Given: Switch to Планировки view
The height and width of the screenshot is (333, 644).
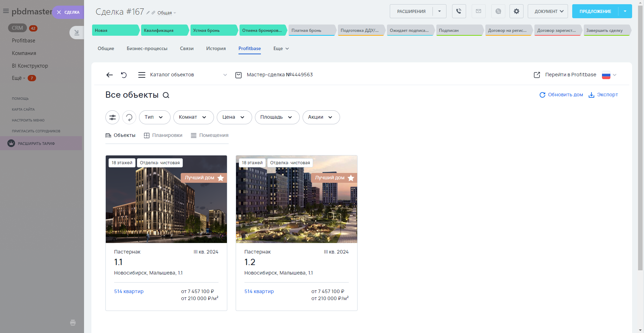Looking at the screenshot, I should (x=163, y=136).
